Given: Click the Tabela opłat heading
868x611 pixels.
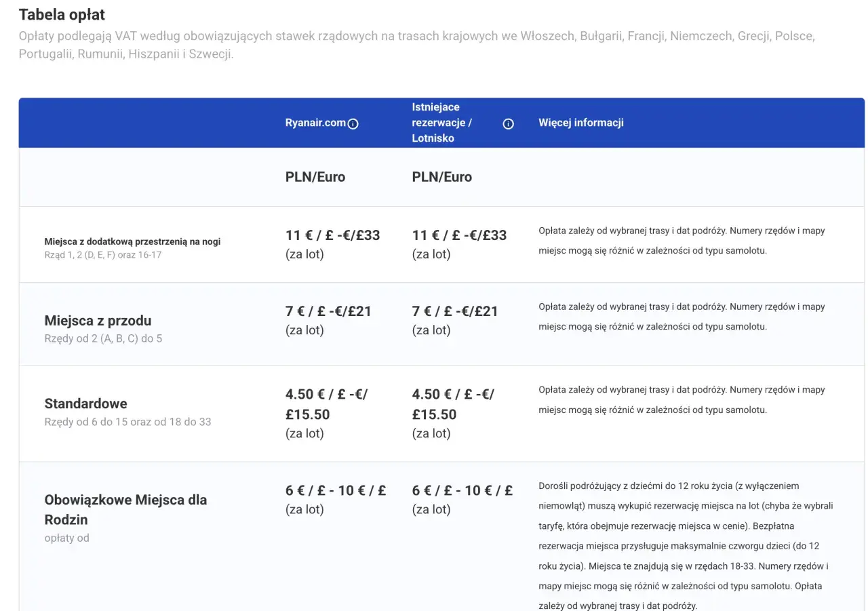Looking at the screenshot, I should [62, 14].
